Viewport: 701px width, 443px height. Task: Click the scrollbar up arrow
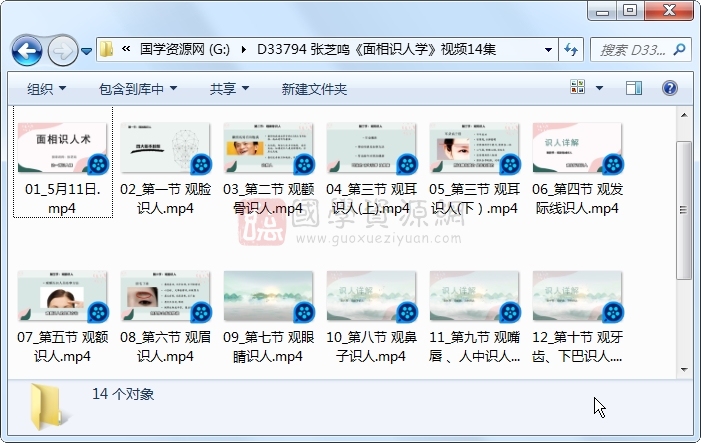684,115
